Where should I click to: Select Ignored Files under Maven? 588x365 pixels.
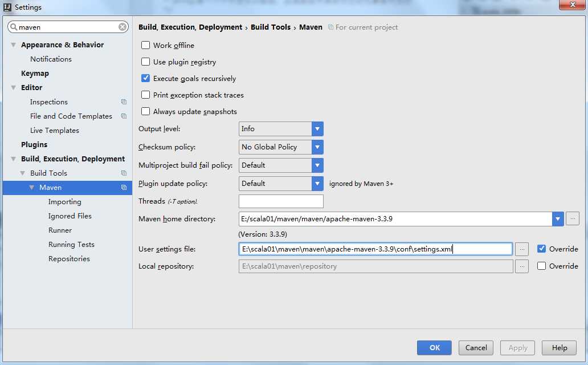tap(70, 216)
